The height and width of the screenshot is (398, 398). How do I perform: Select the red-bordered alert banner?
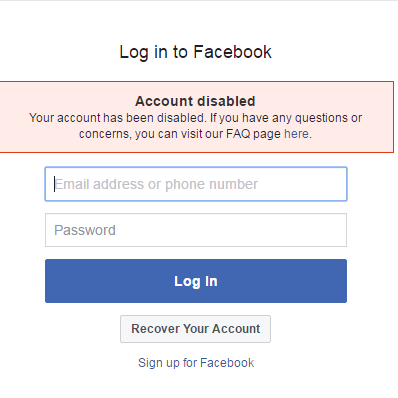point(197,117)
